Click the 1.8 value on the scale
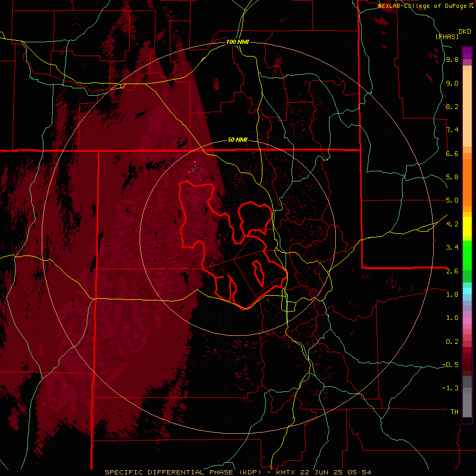This screenshot has height=476, width=476. coord(452,295)
